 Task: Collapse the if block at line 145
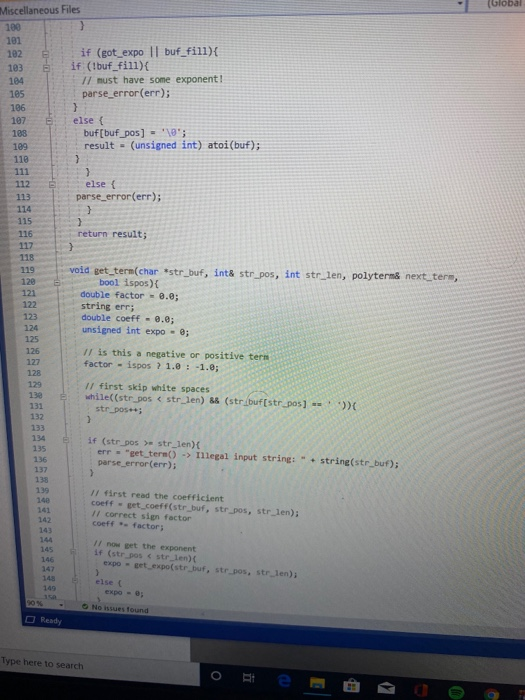tap(72, 551)
